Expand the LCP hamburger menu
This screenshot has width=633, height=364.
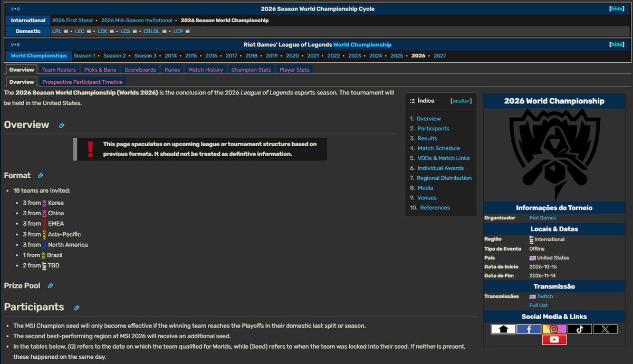[187, 32]
